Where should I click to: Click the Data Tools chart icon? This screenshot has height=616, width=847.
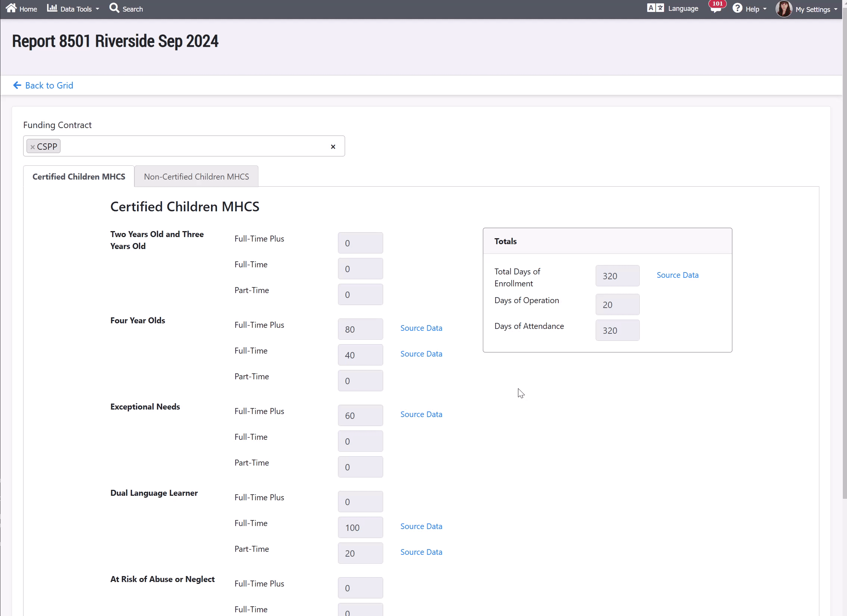pyautogui.click(x=52, y=8)
